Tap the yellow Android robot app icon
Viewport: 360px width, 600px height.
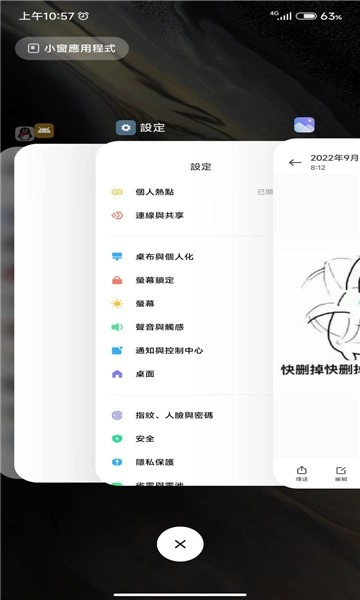click(44, 131)
